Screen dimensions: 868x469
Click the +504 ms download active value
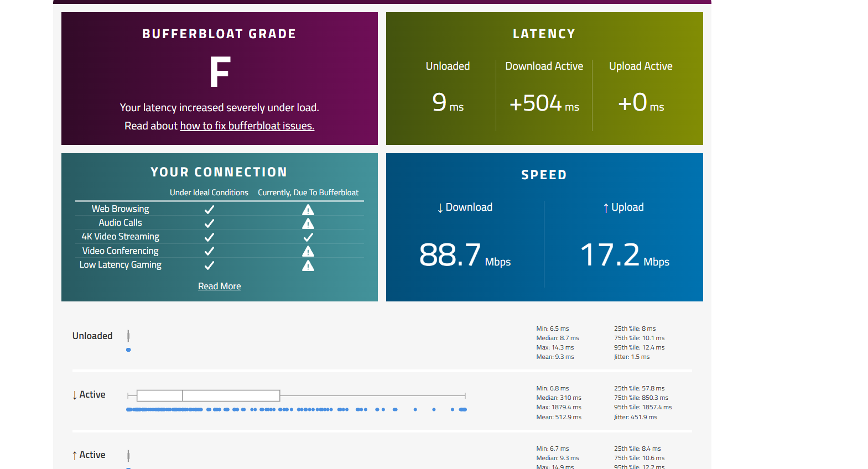click(544, 103)
